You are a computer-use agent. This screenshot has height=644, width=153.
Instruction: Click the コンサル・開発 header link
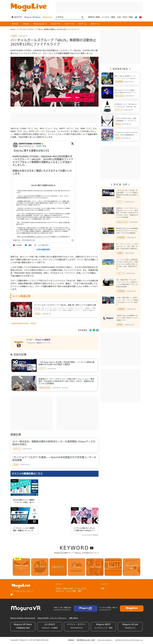click(108, 17)
